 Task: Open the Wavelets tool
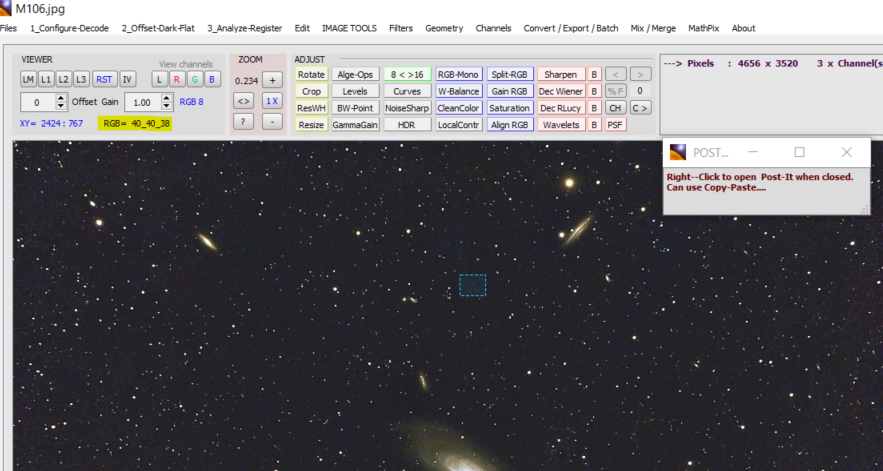[x=561, y=125]
